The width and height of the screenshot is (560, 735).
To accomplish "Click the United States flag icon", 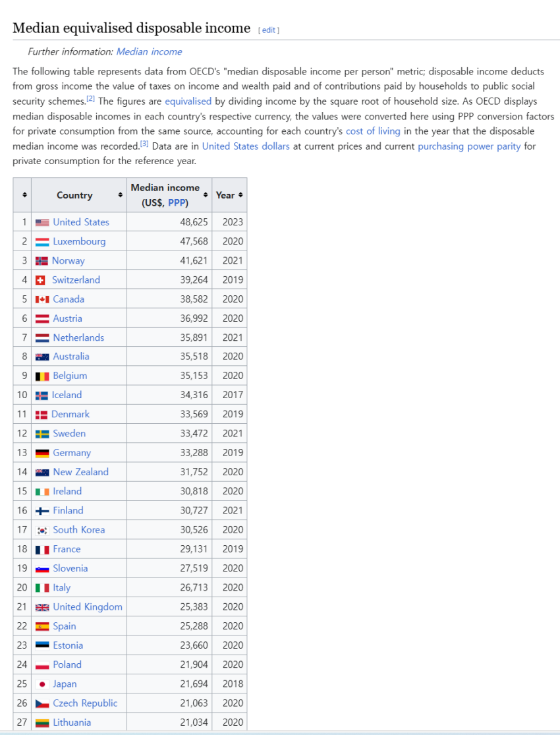I will point(42,222).
